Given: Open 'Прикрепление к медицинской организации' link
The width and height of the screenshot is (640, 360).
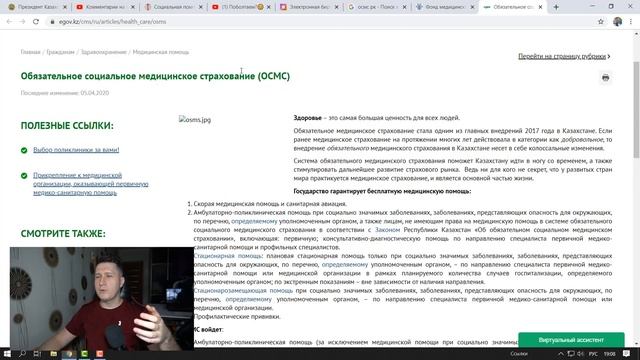Looking at the screenshot, I should (x=91, y=184).
